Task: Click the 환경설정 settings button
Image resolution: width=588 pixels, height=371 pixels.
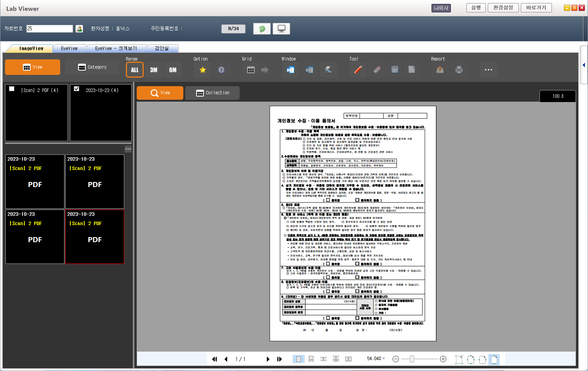Action: click(503, 8)
